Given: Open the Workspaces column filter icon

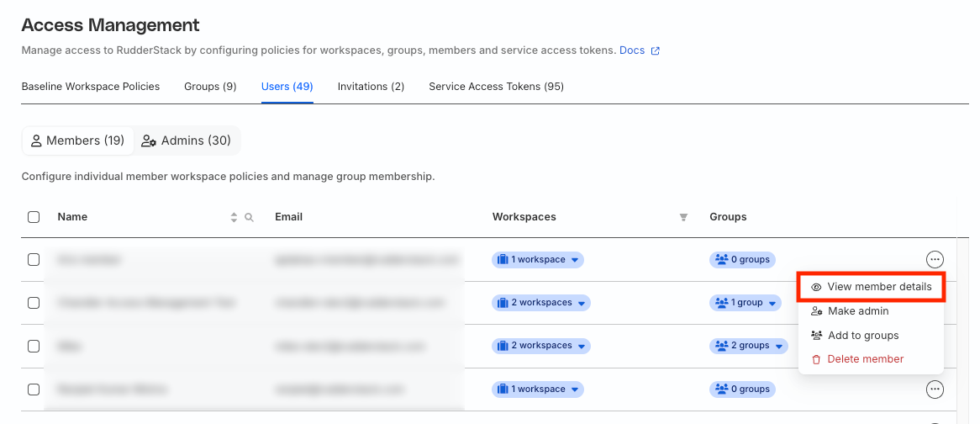Looking at the screenshot, I should [x=683, y=217].
